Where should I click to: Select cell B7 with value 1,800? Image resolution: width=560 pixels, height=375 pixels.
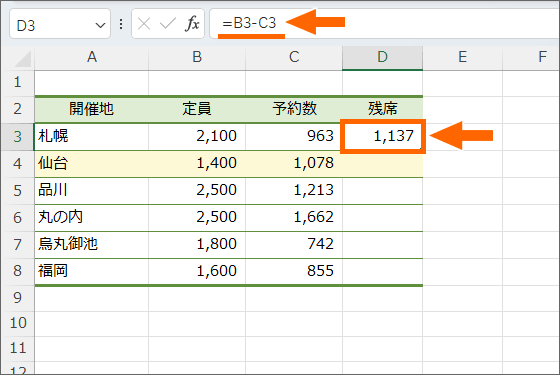(197, 245)
